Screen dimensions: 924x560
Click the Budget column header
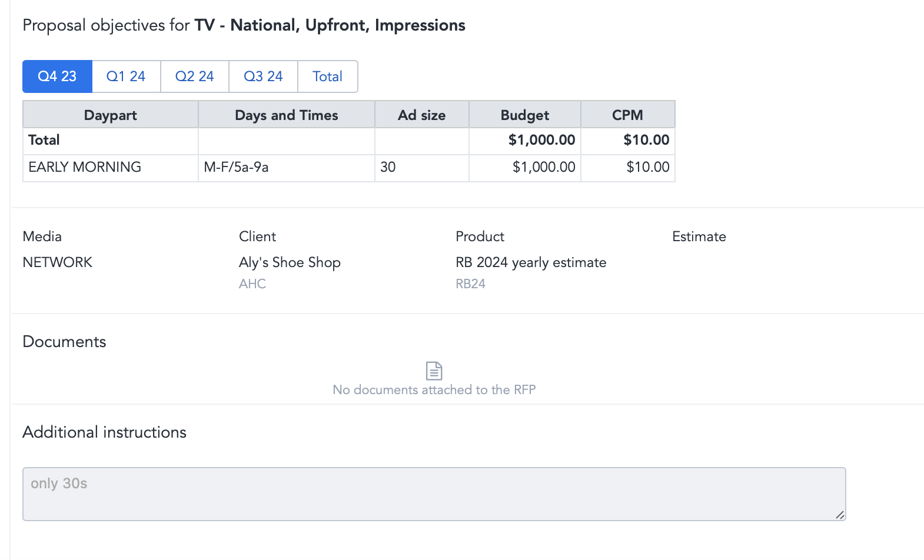tap(525, 115)
